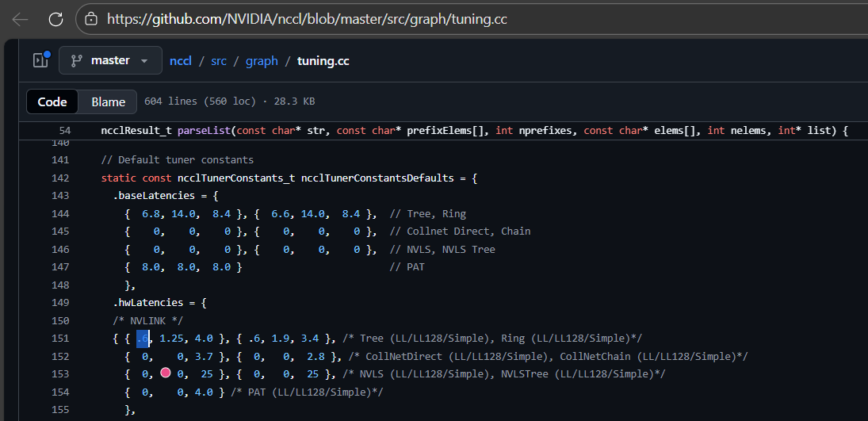Viewport: 868px width, 421px height.
Task: Reload the page with the refresh icon
Action: (x=55, y=19)
